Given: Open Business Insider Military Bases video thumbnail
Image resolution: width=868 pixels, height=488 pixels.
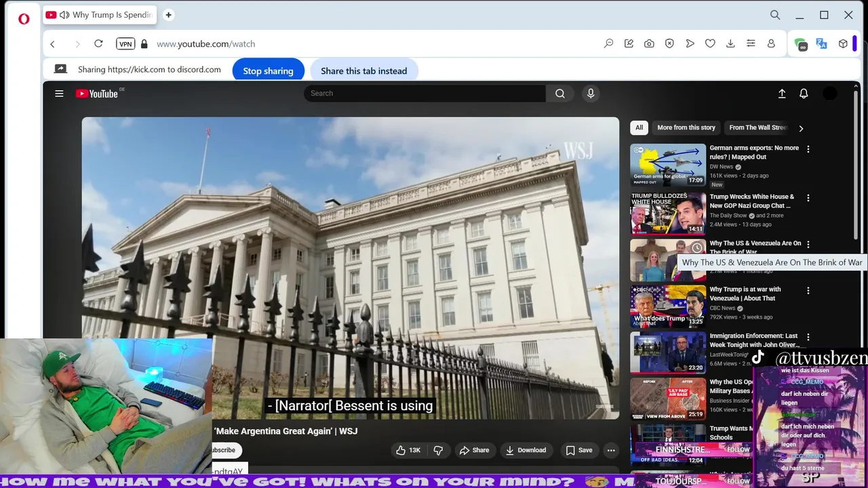Looking at the screenshot, I should (668, 399).
